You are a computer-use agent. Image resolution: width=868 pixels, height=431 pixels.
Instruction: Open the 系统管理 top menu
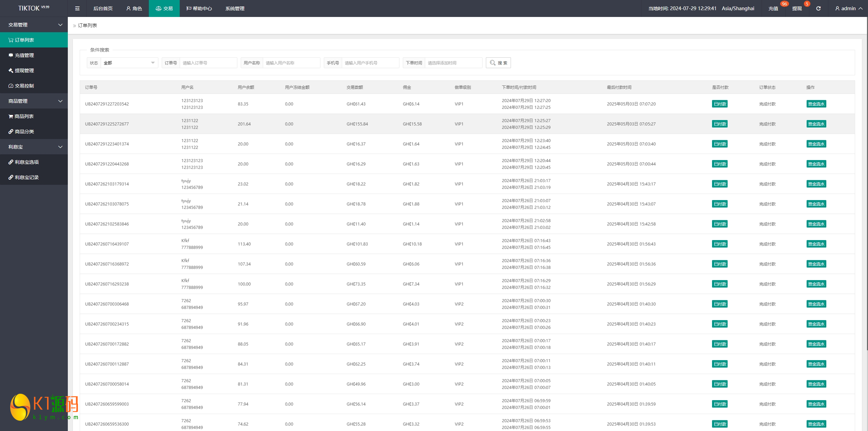point(235,8)
